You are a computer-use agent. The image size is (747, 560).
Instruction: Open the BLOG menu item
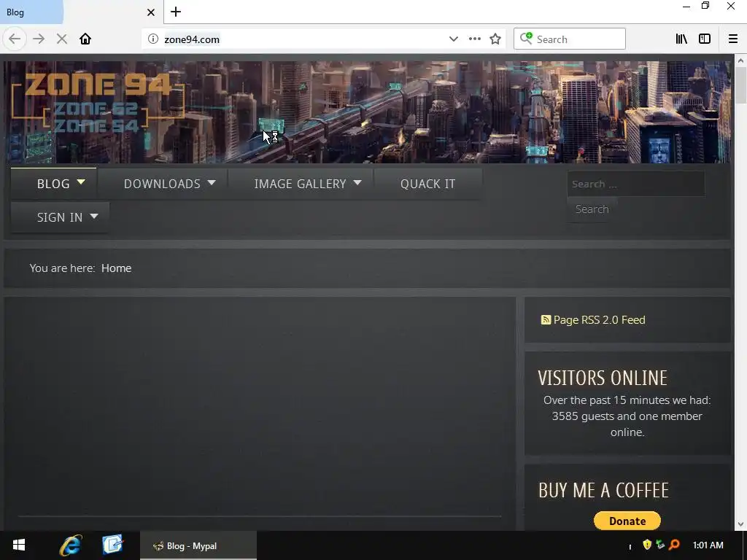pos(53,184)
